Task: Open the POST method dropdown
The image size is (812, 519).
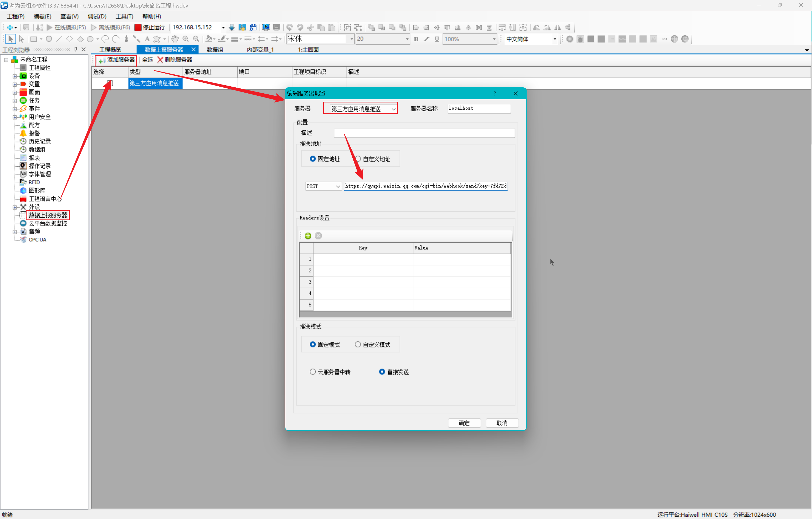Action: click(323, 186)
